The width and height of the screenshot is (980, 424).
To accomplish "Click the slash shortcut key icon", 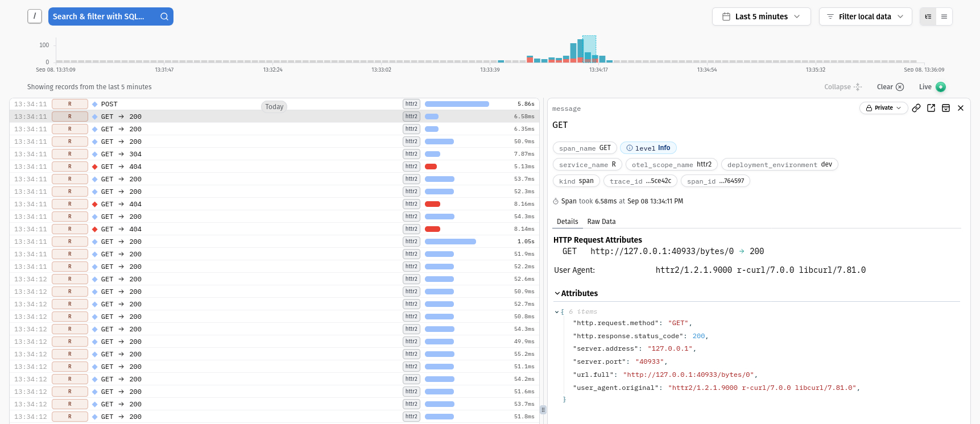I will (35, 16).
